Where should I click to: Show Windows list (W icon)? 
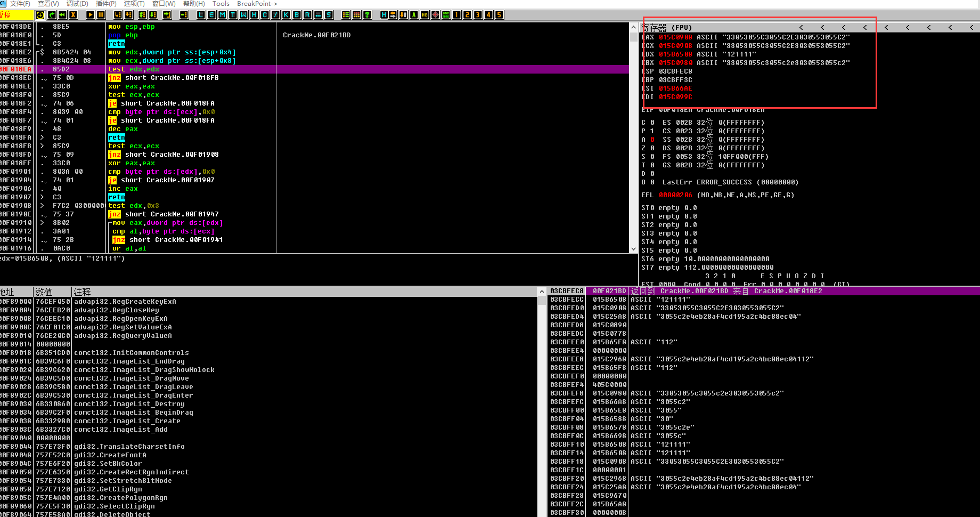point(243,15)
